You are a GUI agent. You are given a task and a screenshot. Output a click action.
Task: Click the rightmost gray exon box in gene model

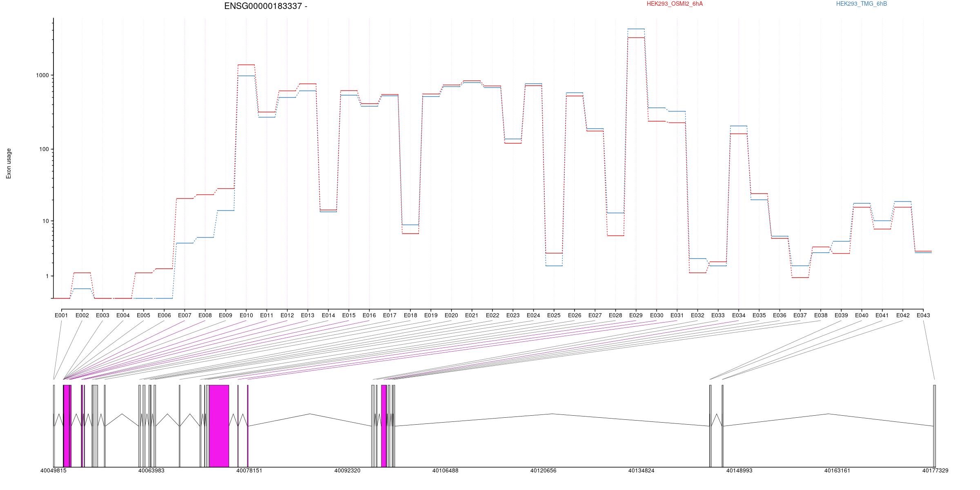click(x=934, y=426)
